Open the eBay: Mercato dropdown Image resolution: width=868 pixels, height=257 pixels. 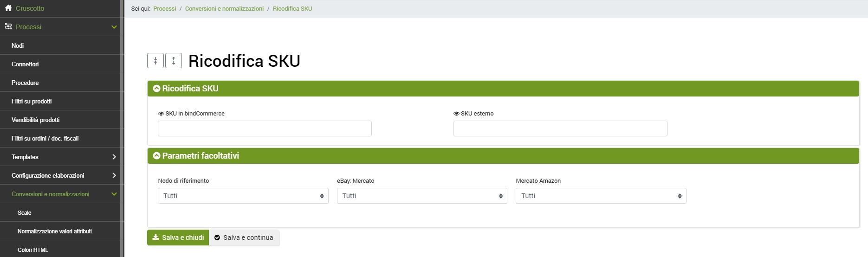(x=421, y=196)
